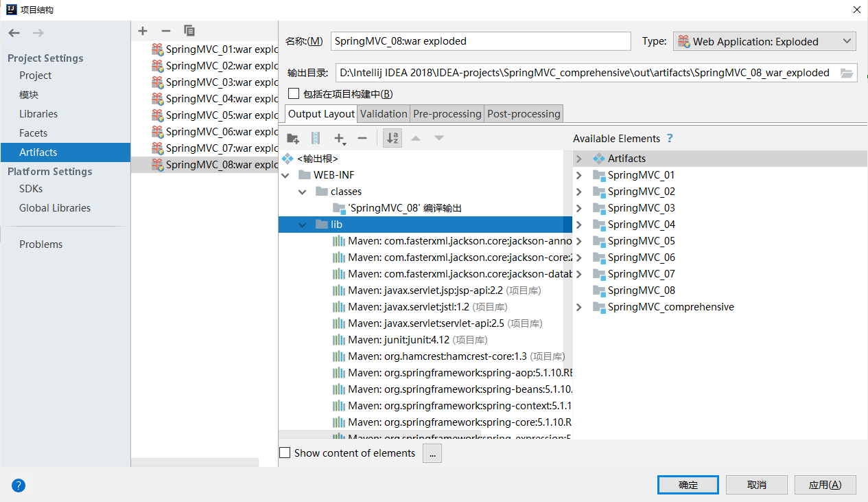Switch to the Output Layout tab
Image resolution: width=868 pixels, height=502 pixels.
321,113
